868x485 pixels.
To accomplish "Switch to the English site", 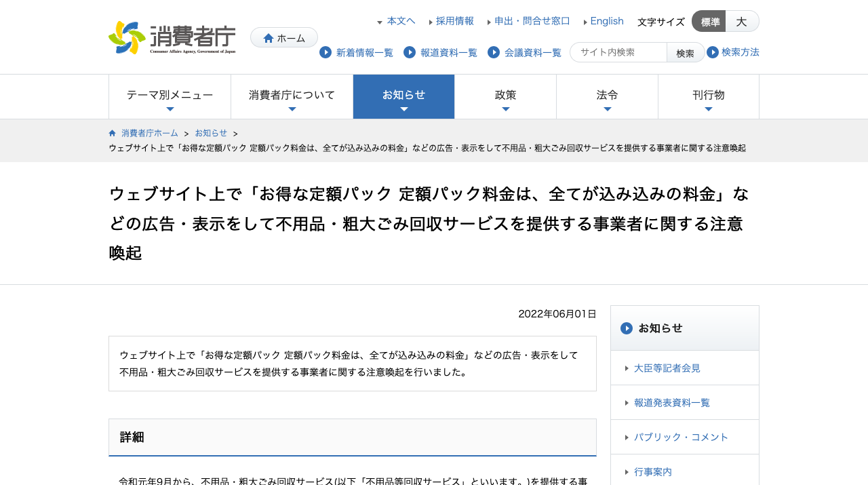I will click(607, 21).
